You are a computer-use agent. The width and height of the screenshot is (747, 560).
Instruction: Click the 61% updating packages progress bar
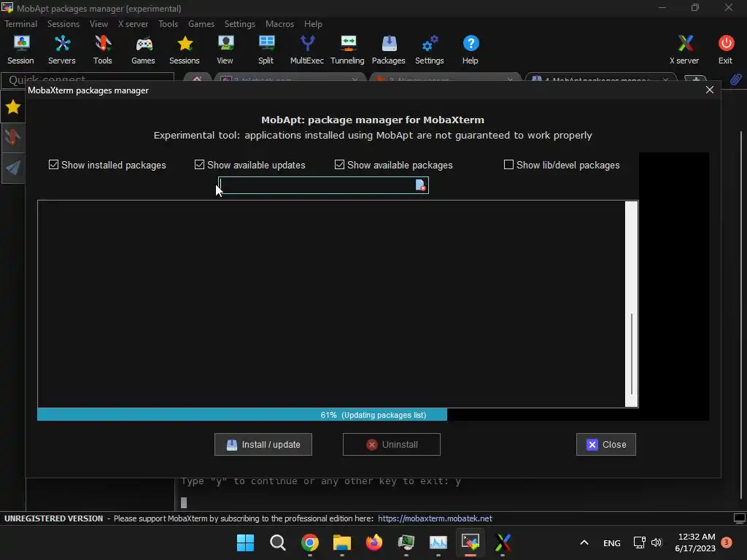(373, 415)
